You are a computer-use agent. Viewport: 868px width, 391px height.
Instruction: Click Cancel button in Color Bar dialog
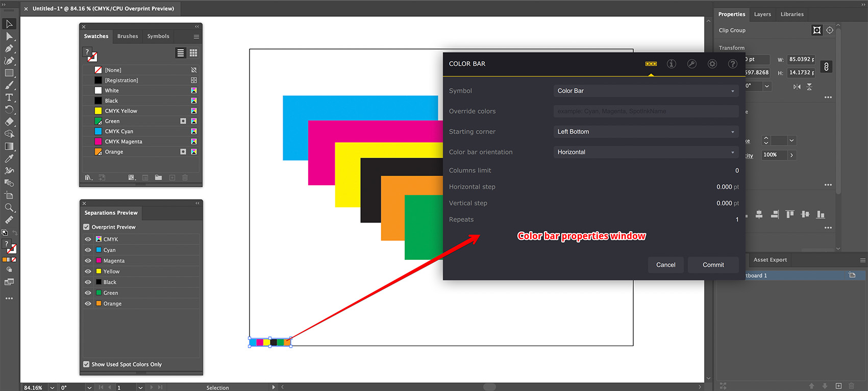tap(666, 265)
